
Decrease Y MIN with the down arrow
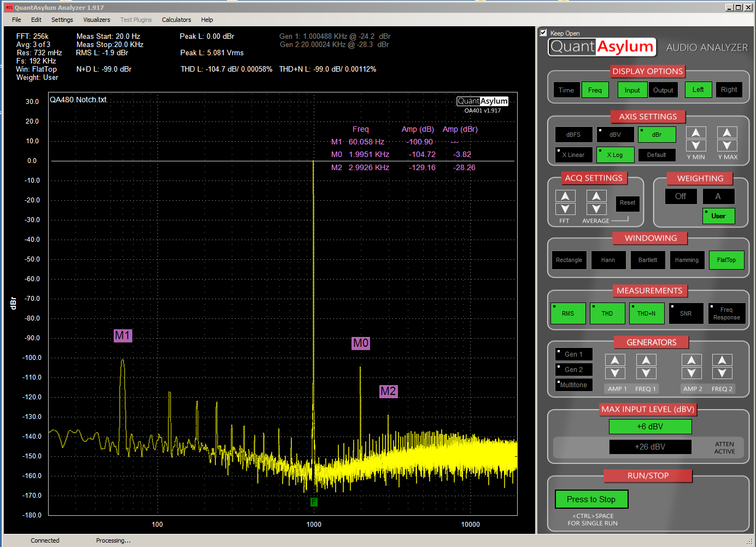click(x=695, y=146)
